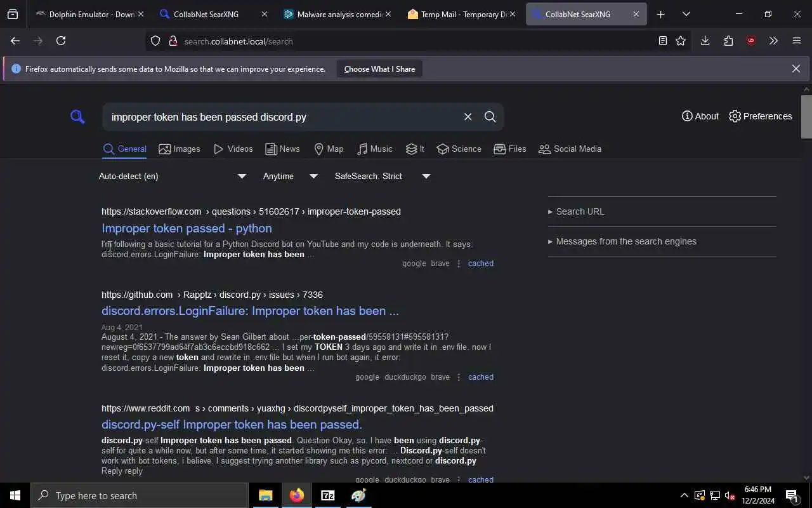812x508 pixels.
Task: Switch to Music category tab
Action: tap(374, 149)
